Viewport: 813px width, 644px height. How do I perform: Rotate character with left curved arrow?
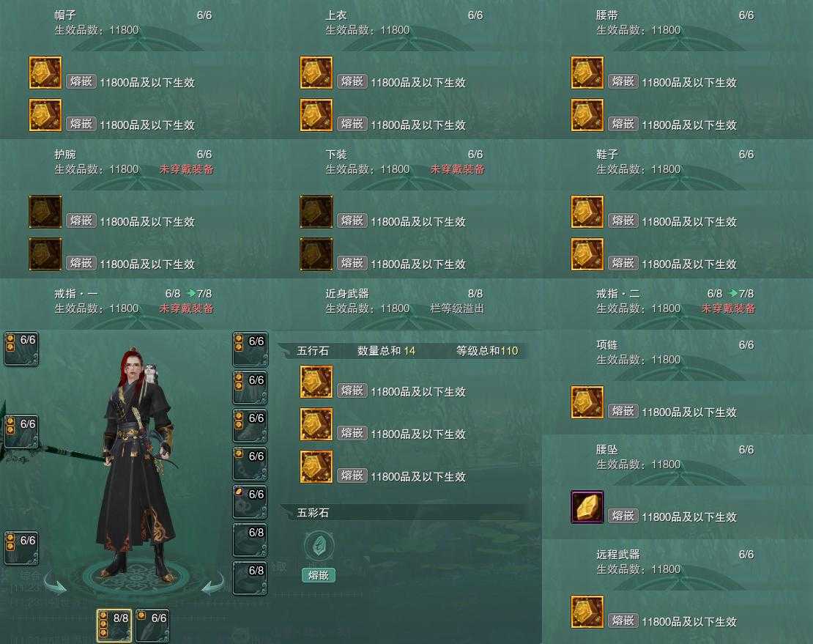point(55,582)
